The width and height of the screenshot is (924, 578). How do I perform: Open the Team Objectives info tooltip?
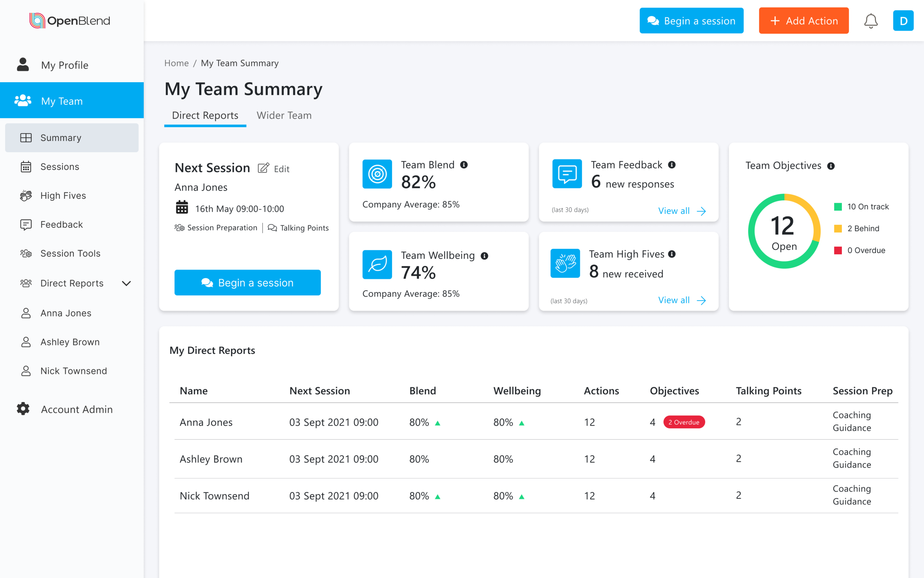[832, 165]
